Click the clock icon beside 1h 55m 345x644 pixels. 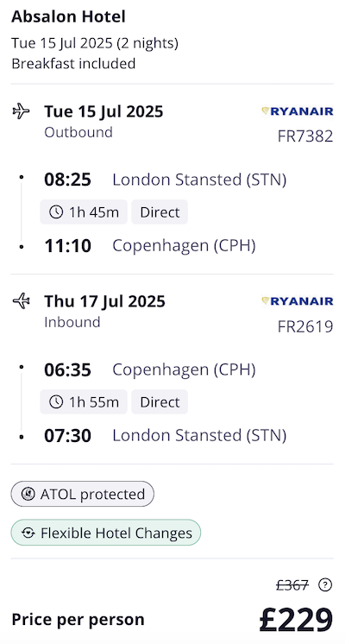56,401
